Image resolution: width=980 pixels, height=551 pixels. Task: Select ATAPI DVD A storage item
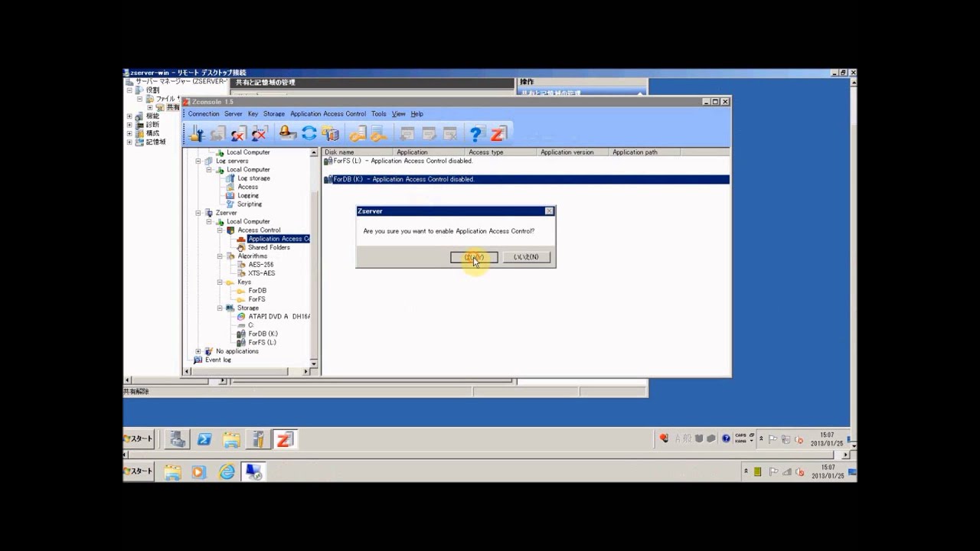(x=279, y=317)
